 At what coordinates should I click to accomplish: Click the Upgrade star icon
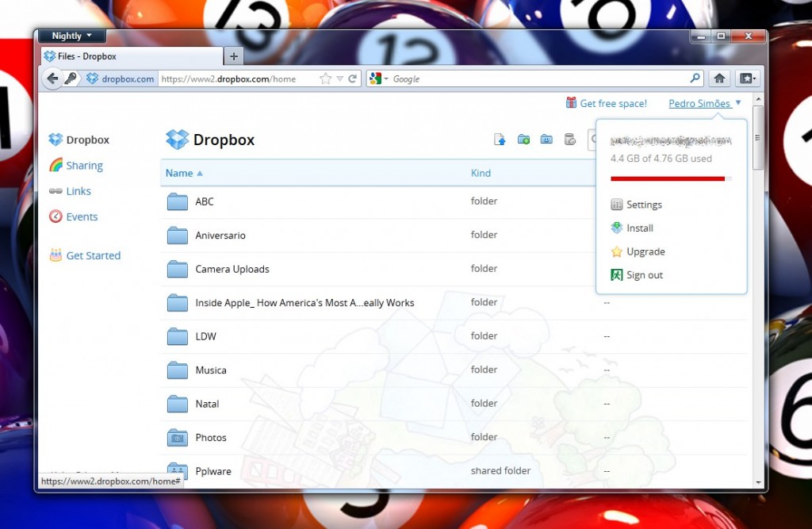[x=616, y=251]
